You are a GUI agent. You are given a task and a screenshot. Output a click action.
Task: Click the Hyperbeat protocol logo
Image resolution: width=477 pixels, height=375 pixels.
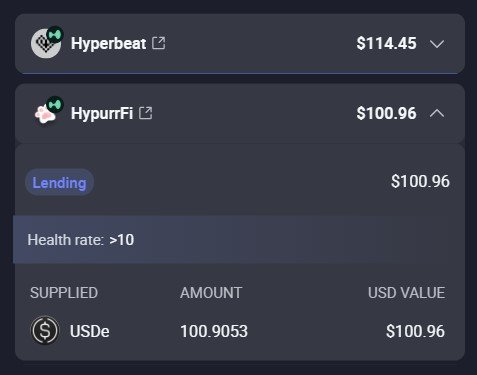(45, 44)
